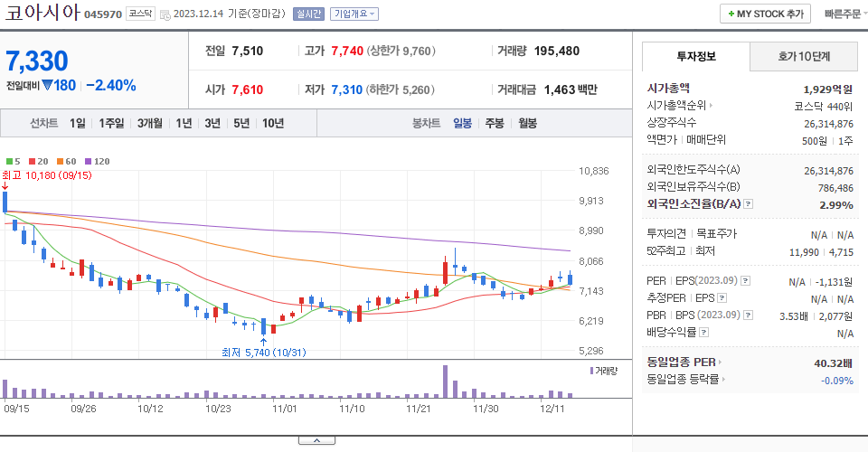Click the 코스닥 market label
This screenshot has height=452, width=868.
141,14
